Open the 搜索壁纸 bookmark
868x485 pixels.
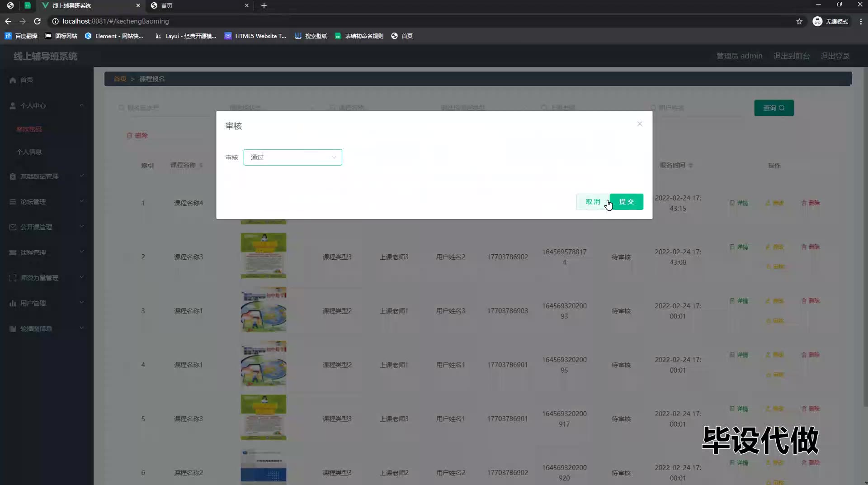311,36
